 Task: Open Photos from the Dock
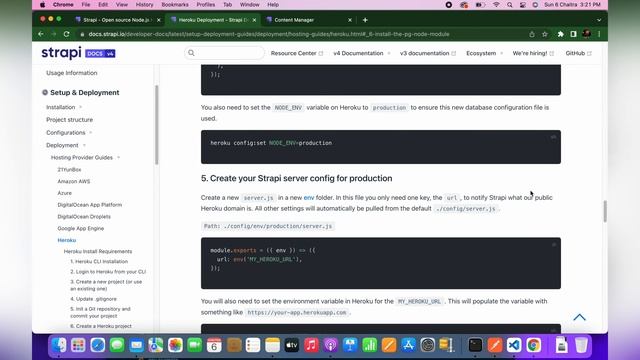click(x=175, y=345)
